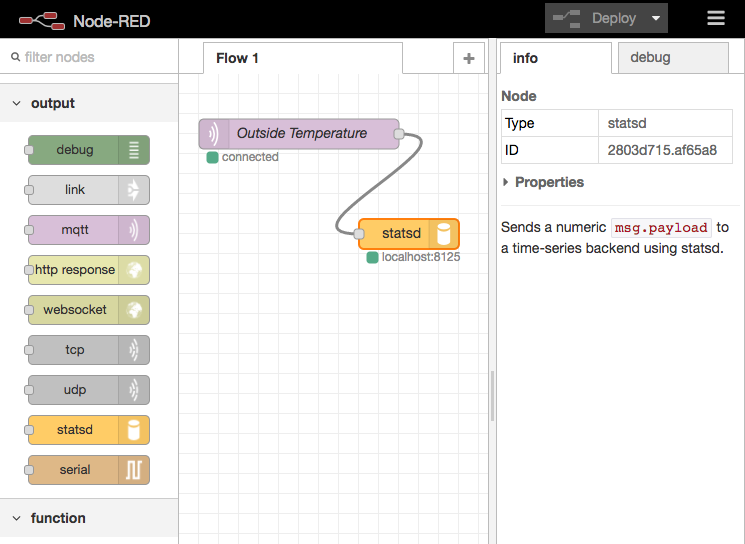This screenshot has height=544, width=745.
Task: Select the statsd node on canvas
Action: click(x=409, y=234)
